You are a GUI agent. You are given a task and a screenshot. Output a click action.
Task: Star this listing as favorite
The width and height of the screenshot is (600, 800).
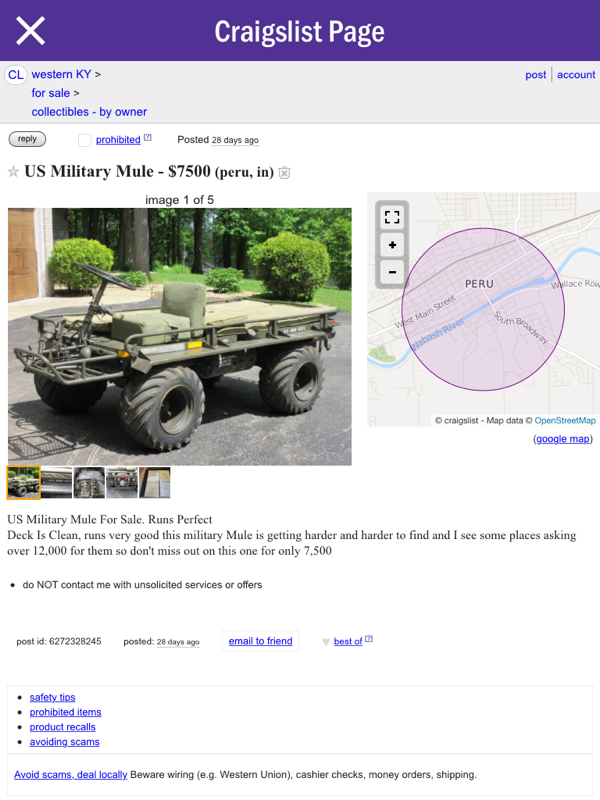[x=13, y=172]
